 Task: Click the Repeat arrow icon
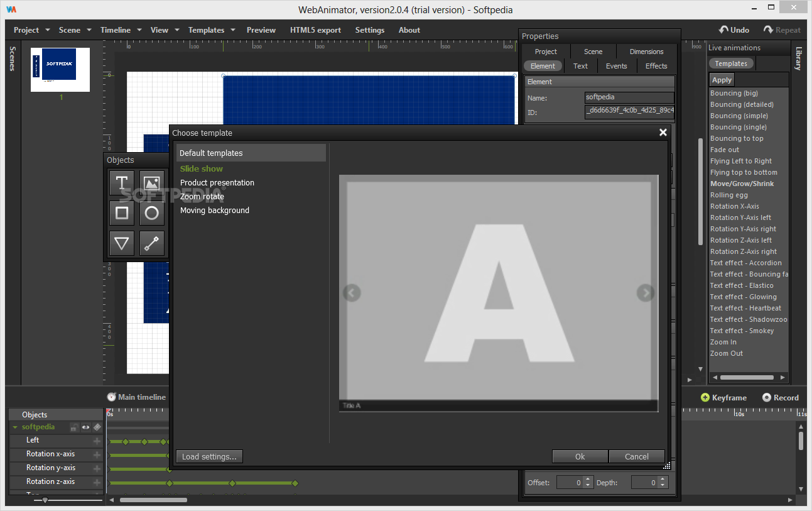(x=768, y=30)
